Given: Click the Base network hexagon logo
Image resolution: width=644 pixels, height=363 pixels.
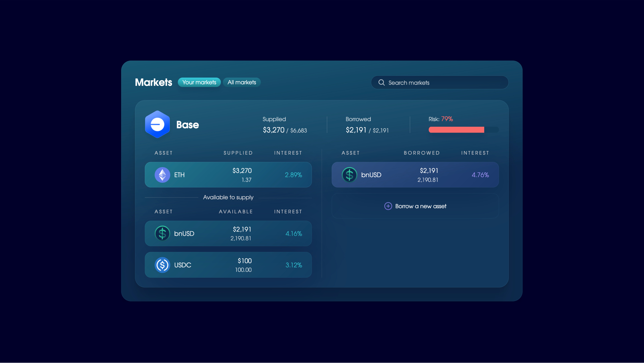Looking at the screenshot, I should 157,124.
